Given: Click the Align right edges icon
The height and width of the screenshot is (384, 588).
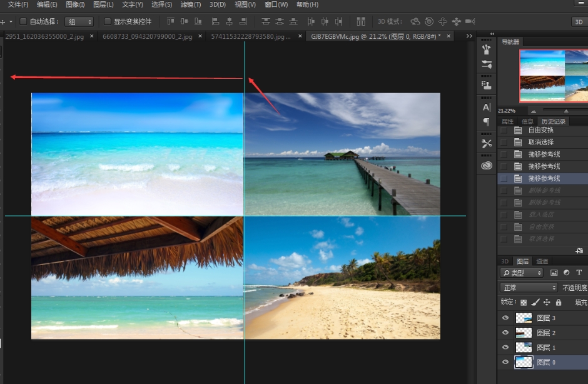Looking at the screenshot, I should pos(243,21).
